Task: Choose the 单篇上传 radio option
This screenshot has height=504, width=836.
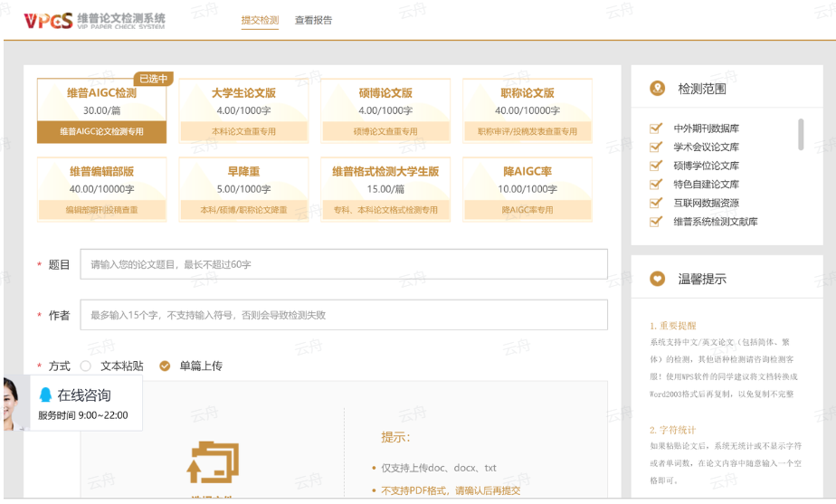Action: (166, 366)
